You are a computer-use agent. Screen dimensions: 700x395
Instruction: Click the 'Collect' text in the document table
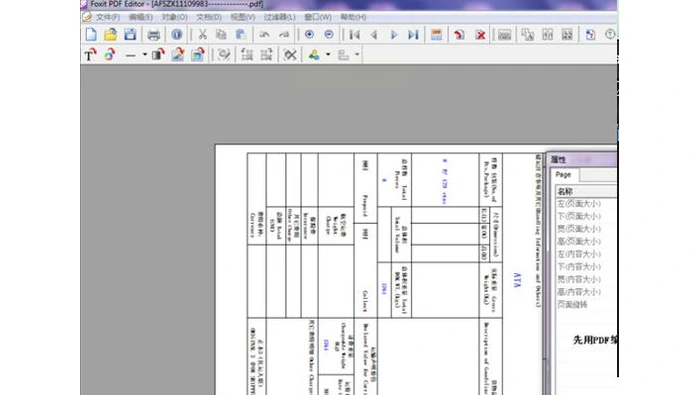click(x=365, y=300)
